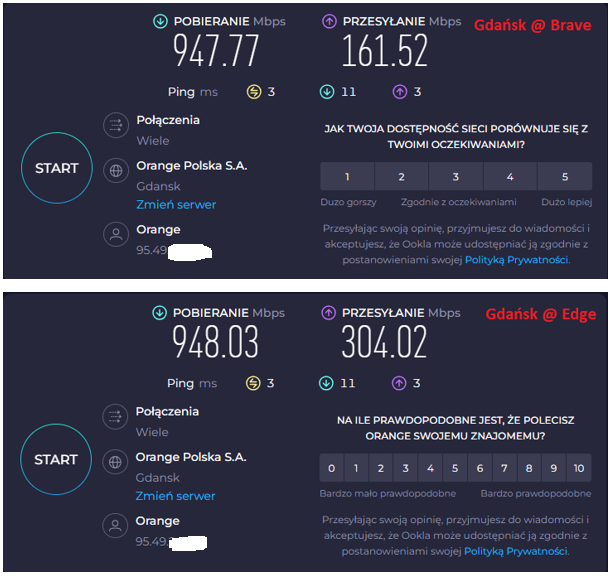Click the upload arrow icon beside the 161.52 result
The height and width of the screenshot is (577, 612).
click(330, 21)
